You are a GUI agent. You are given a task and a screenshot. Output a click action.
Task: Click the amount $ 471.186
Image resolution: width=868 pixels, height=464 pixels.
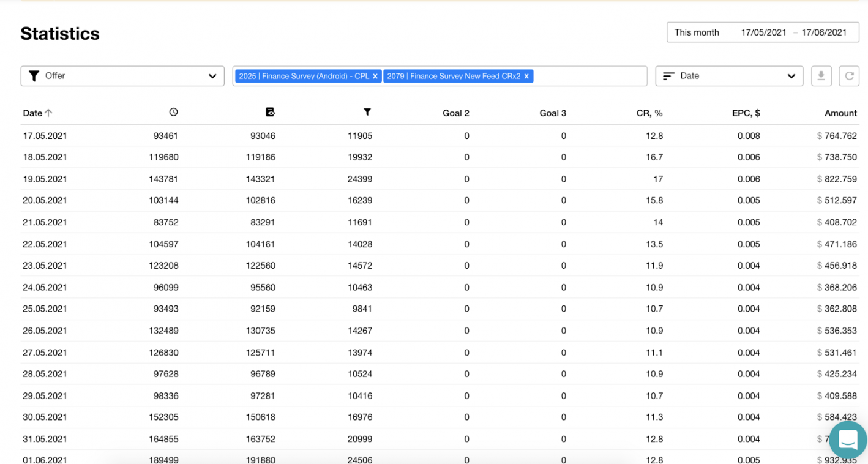point(837,244)
